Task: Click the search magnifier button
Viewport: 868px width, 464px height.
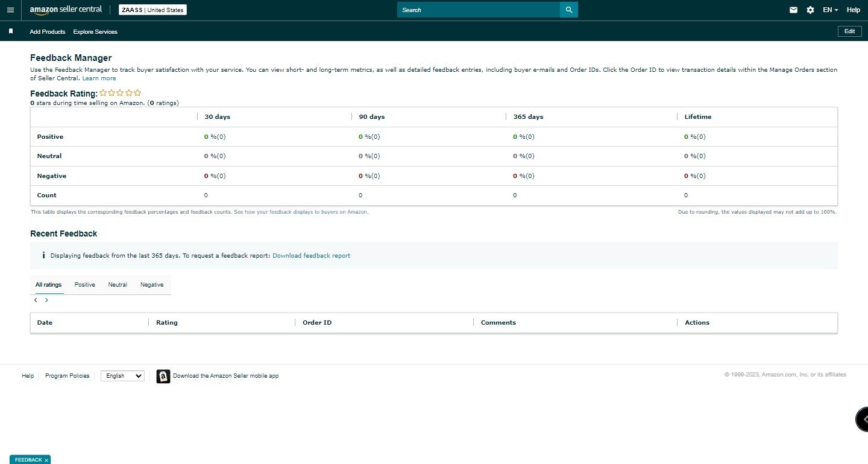Action: (569, 10)
